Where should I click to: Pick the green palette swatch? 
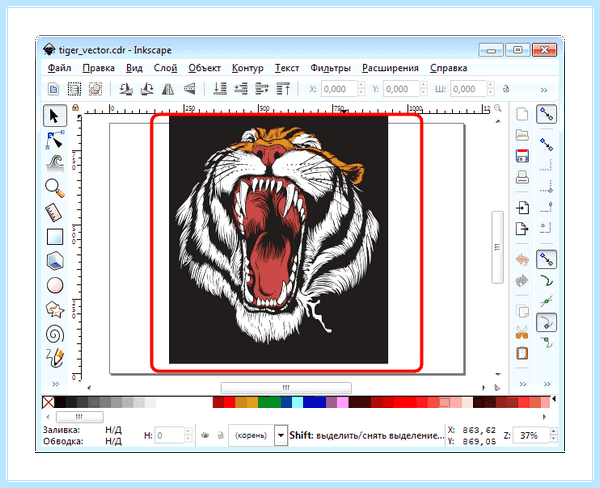pos(269,402)
